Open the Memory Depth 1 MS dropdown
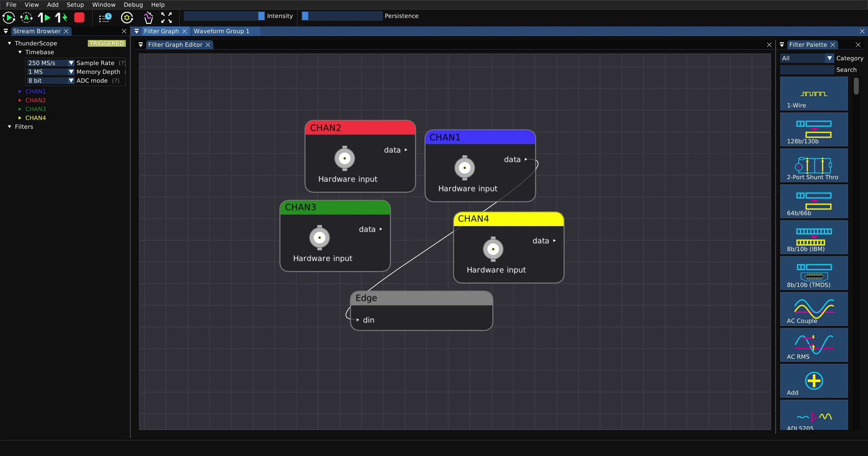Image resolution: width=868 pixels, height=456 pixels. (x=51, y=72)
